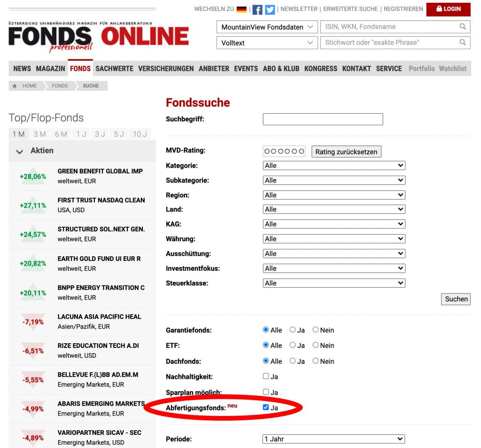481x448 pixels.
Task: Open the Volltext search type dropdown
Action: tap(267, 43)
